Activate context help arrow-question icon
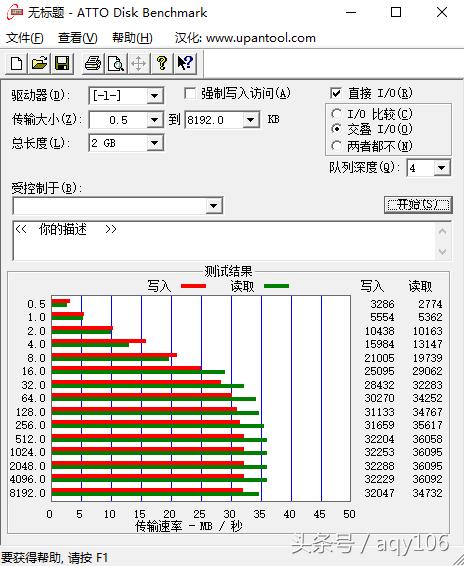Screen dimensions: 464x566 point(185,64)
